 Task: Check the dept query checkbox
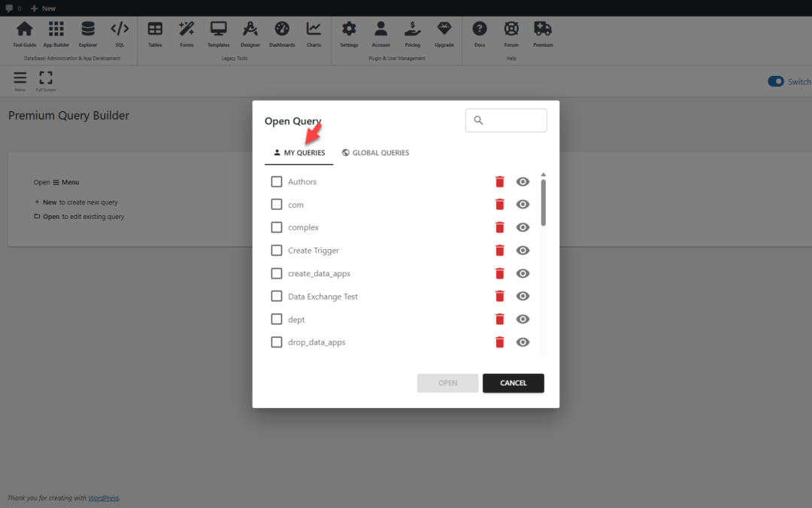point(277,319)
